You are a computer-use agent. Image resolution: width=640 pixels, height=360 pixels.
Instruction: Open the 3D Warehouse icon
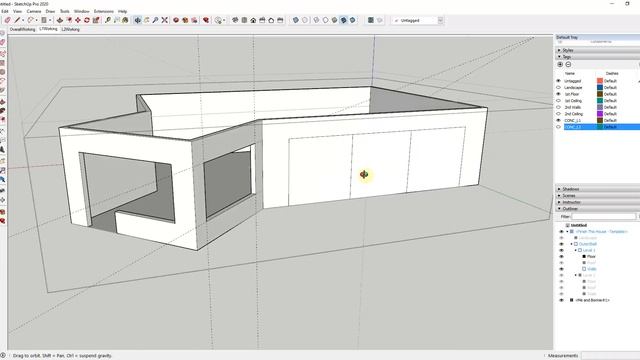[x=176, y=20]
